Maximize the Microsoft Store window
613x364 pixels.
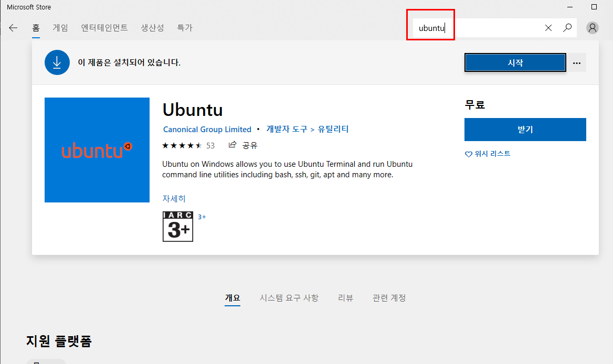(594, 7)
